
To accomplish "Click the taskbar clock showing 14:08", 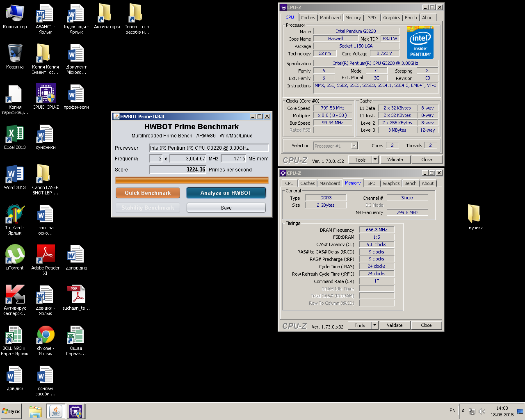I will coord(502,411).
